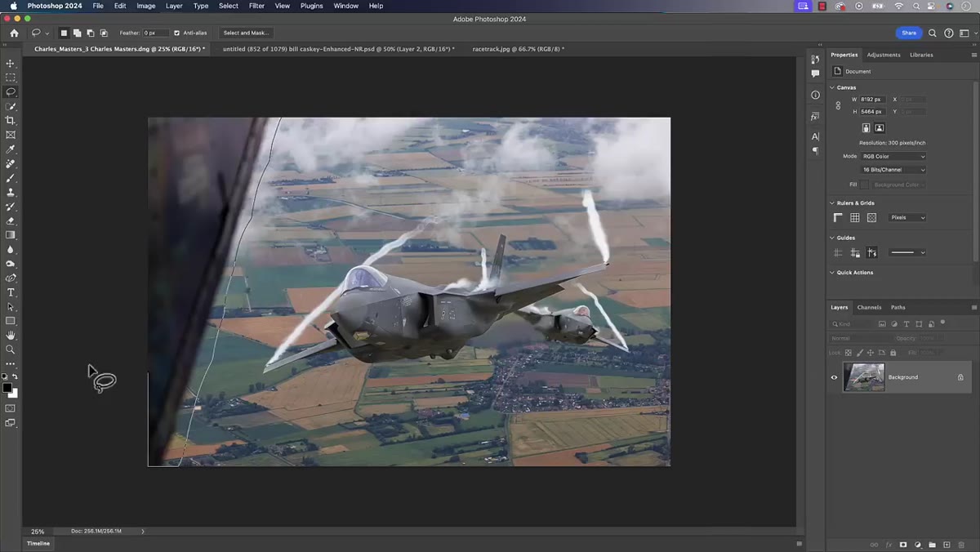The height and width of the screenshot is (552, 980).
Task: Open the Lasso tool preset picker arrow
Action: [x=47, y=33]
